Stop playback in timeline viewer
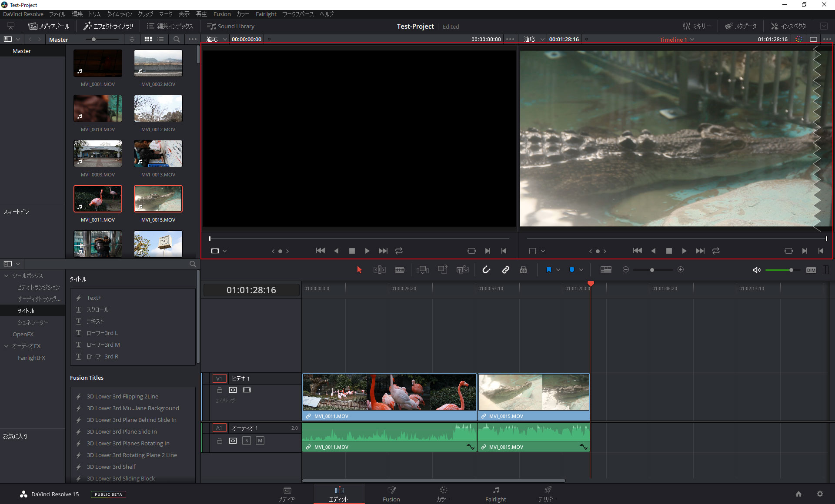 click(x=669, y=251)
